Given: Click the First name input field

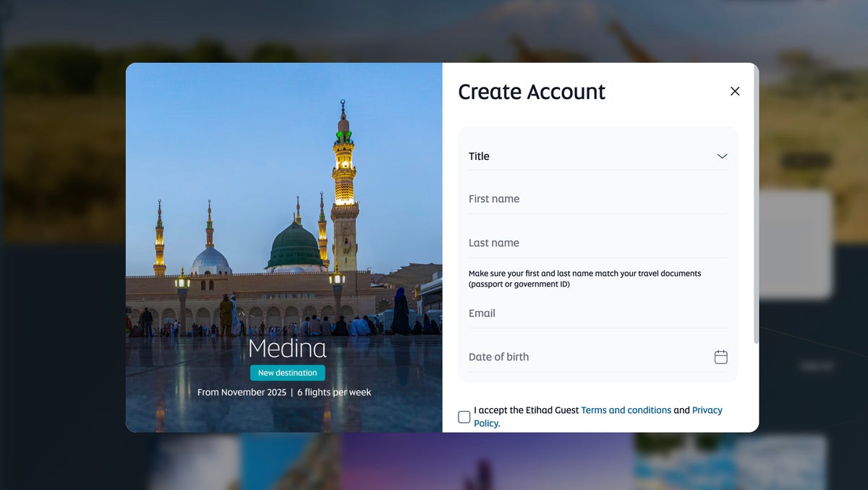Looking at the screenshot, I should coord(597,198).
